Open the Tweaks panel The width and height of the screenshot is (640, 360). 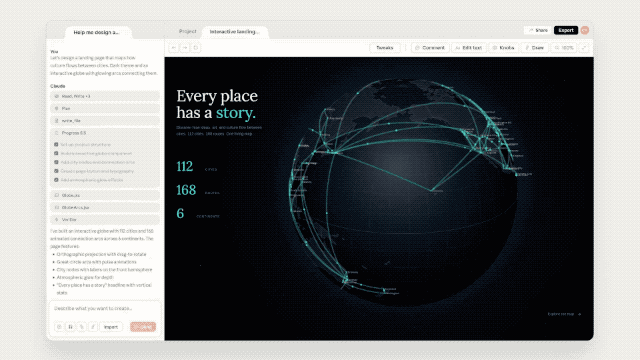[384, 48]
